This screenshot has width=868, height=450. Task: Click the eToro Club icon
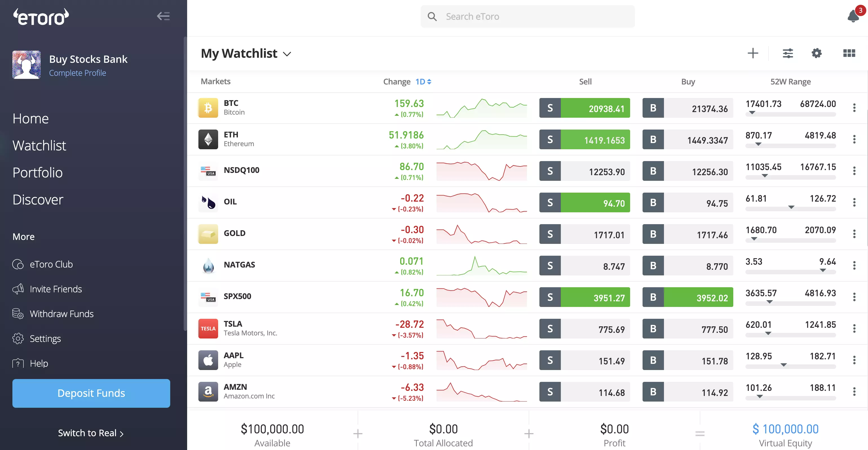(x=18, y=264)
